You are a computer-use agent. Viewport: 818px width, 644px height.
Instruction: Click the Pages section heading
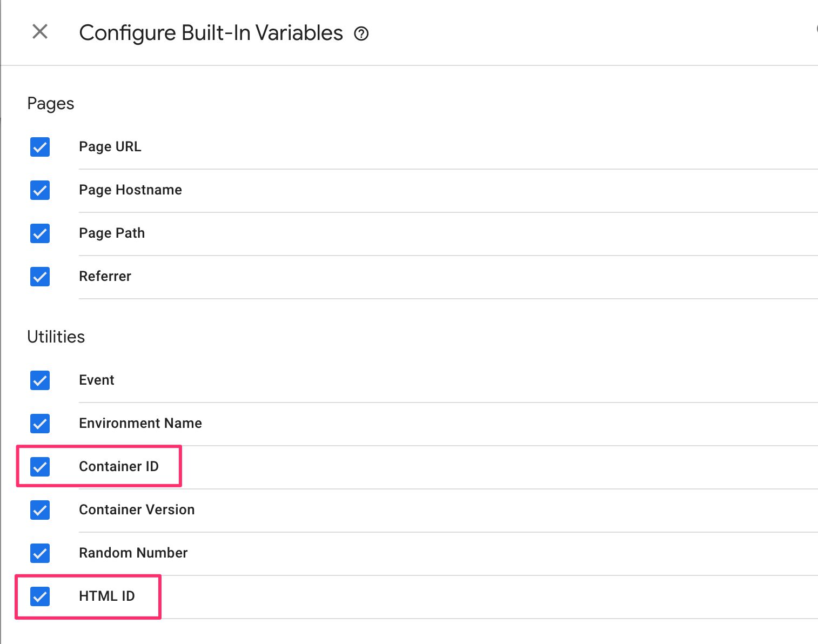point(50,104)
